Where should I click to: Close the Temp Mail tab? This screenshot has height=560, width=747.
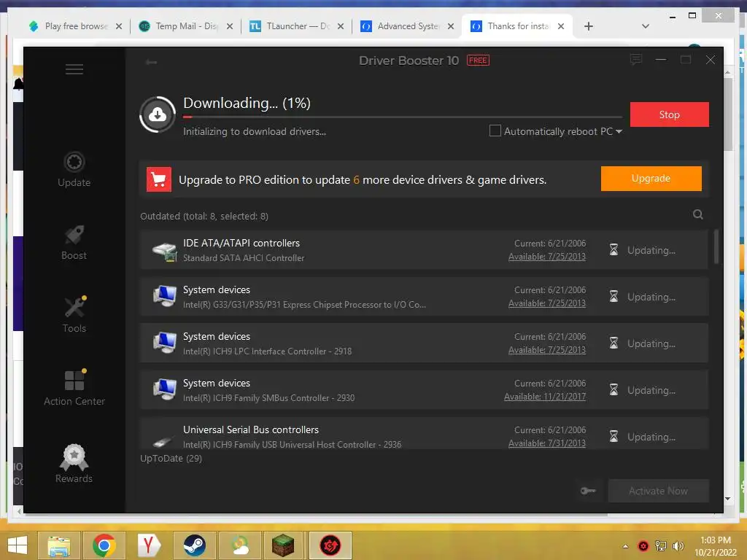click(230, 26)
